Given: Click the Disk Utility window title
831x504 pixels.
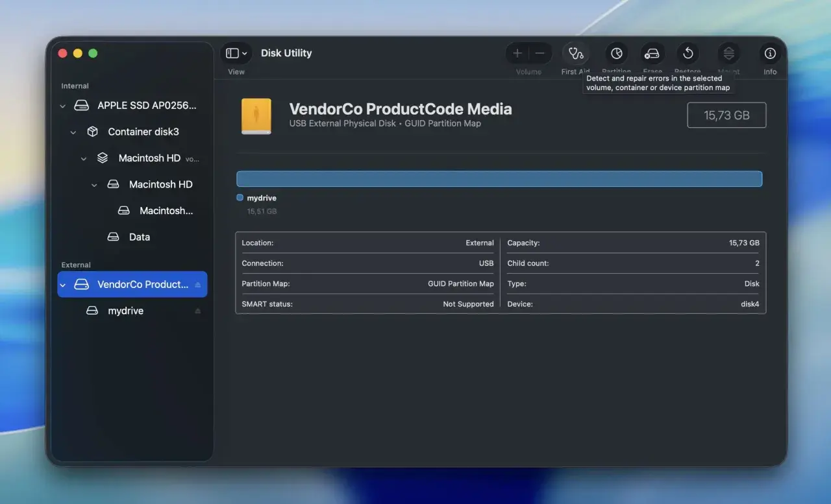Looking at the screenshot, I should 286,53.
